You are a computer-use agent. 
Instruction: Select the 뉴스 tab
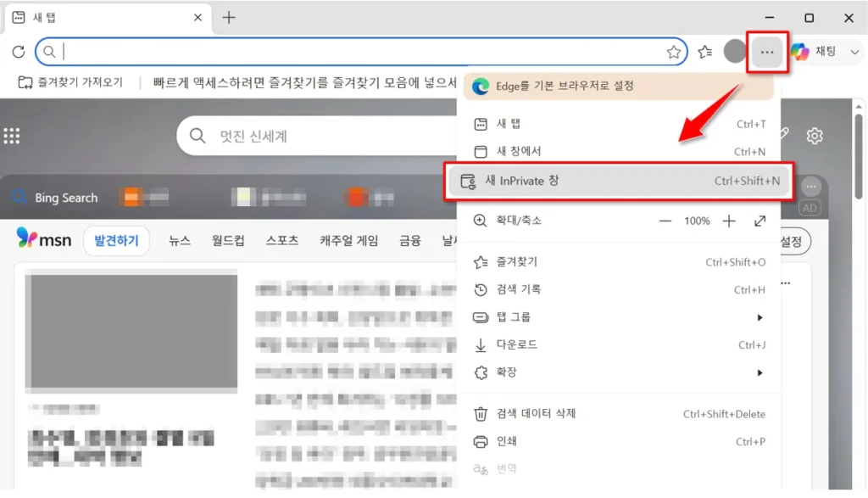point(180,241)
